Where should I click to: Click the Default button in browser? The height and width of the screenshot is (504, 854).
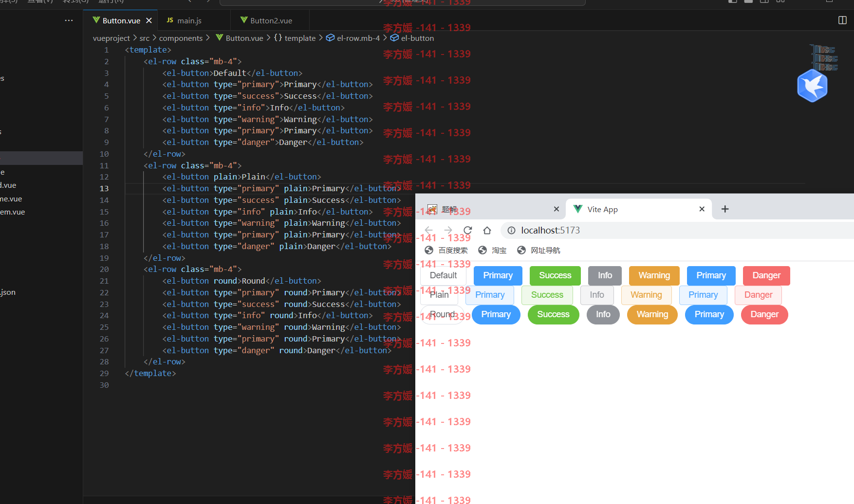(x=443, y=275)
